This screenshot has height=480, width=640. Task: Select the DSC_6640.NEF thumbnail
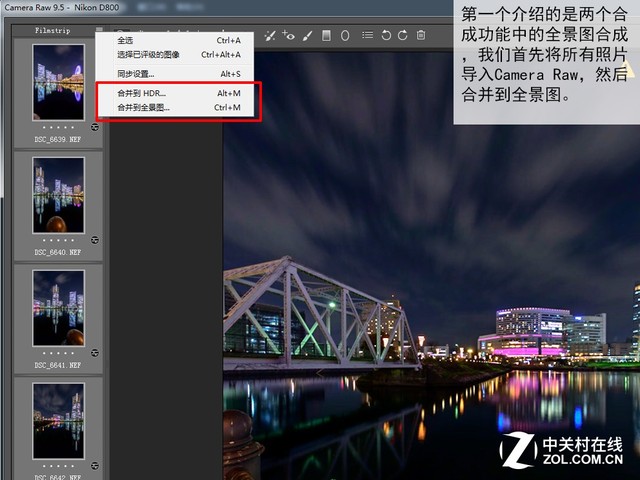(x=58, y=195)
